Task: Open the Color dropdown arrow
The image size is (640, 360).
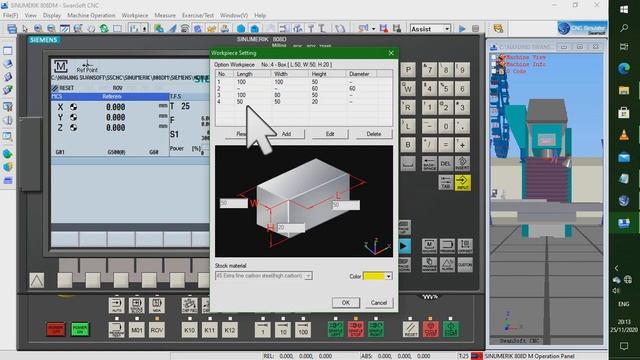Action: click(388, 276)
